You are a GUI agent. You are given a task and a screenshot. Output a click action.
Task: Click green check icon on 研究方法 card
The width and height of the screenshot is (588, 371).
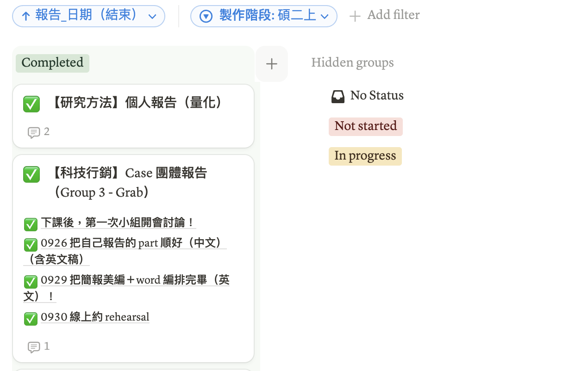(31, 104)
